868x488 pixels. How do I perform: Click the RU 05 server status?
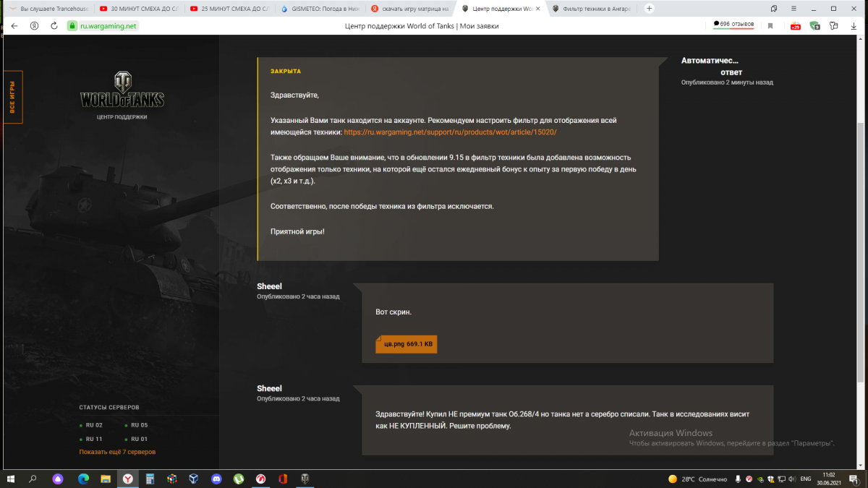point(136,425)
